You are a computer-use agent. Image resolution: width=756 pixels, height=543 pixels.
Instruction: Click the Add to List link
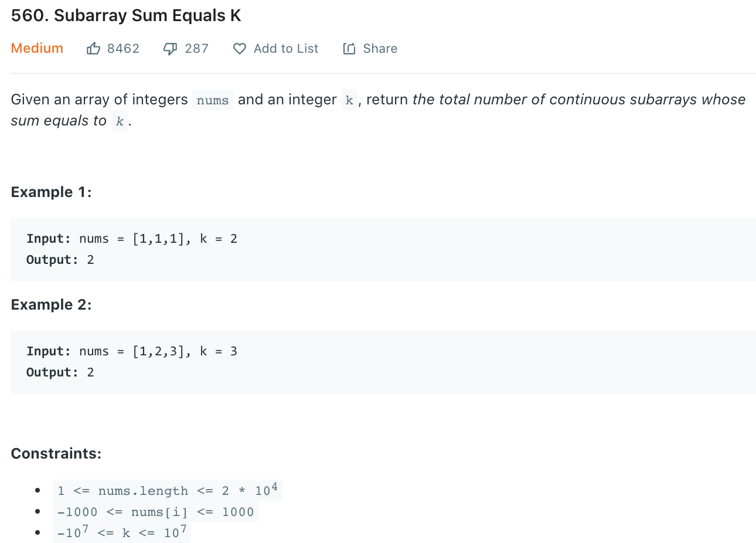tap(285, 48)
